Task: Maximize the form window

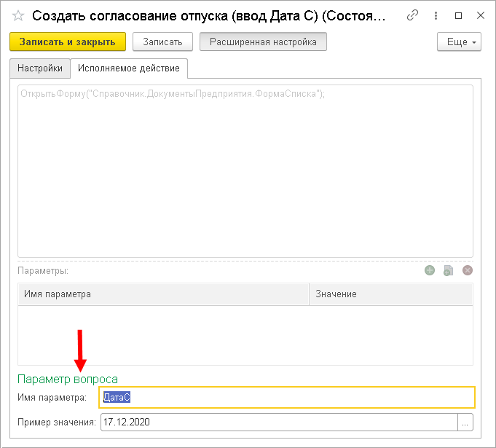Action: tap(459, 15)
